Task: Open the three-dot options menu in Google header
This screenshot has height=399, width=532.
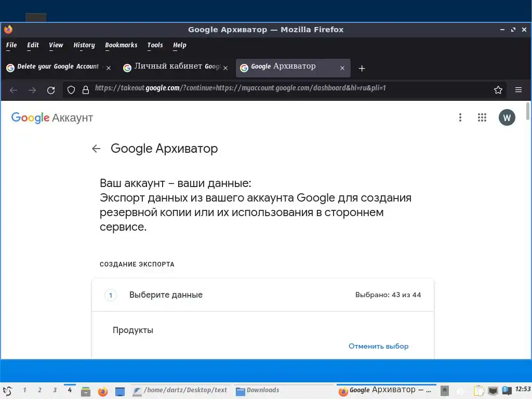Action: click(x=460, y=117)
